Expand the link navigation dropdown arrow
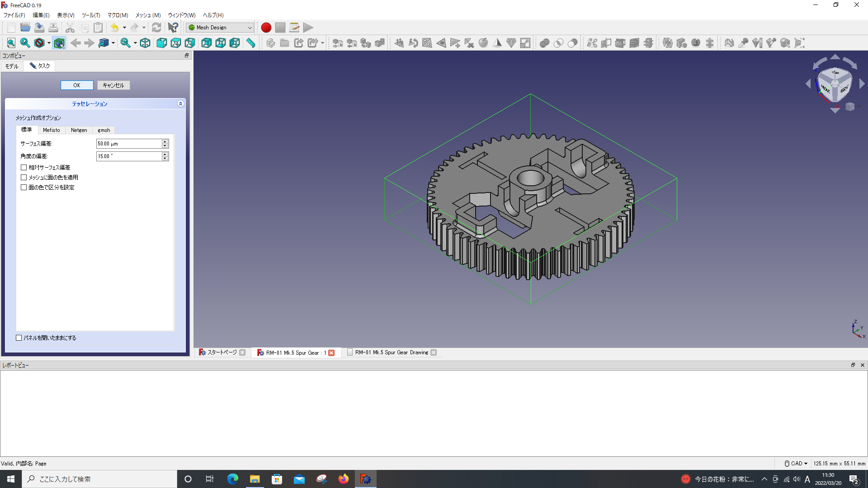 pos(113,43)
